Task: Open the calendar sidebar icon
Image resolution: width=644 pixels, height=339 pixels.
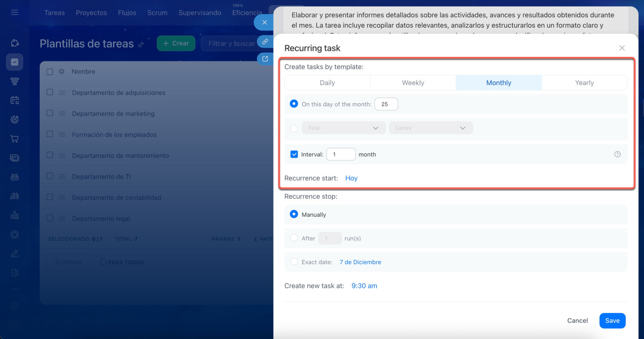Action: pos(15,101)
